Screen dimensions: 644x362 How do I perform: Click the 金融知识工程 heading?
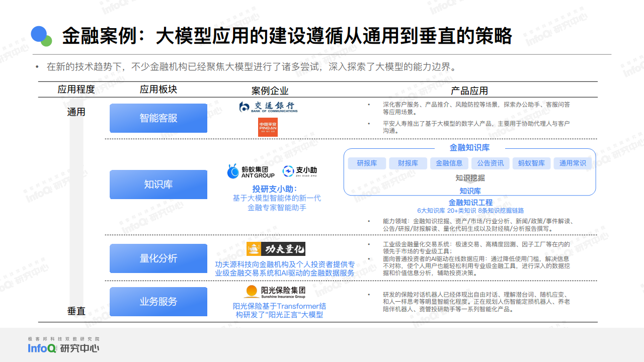pos(470,202)
